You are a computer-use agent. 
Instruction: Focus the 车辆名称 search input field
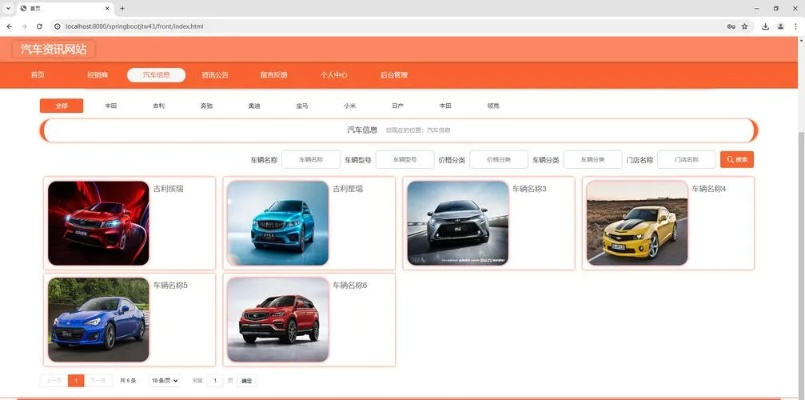[x=311, y=159]
